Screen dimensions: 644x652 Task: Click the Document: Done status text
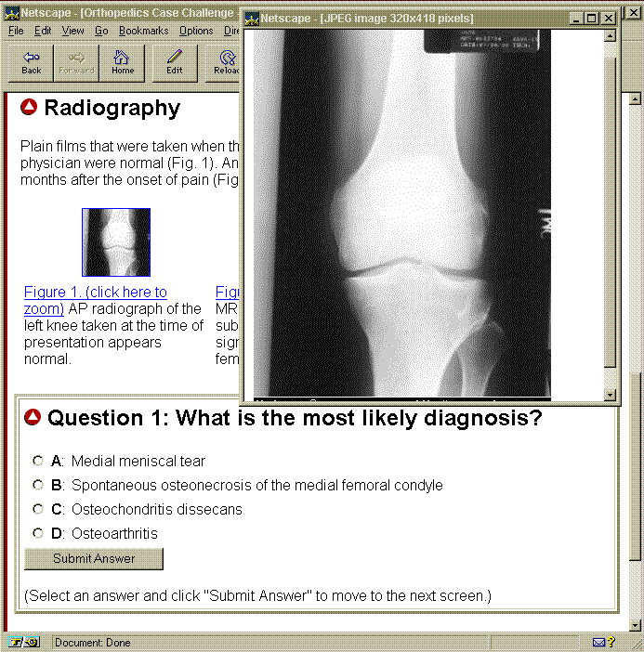(92, 643)
